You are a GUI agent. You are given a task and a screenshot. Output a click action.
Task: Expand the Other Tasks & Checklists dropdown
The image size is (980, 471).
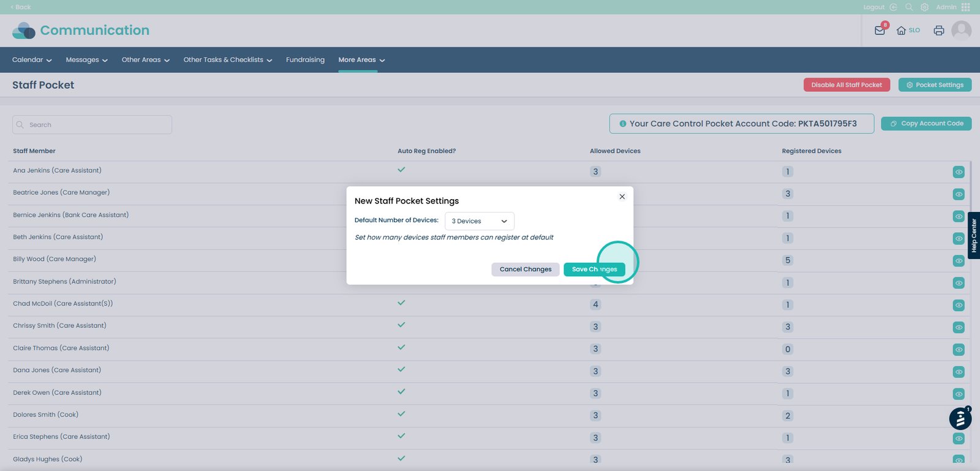pos(227,60)
